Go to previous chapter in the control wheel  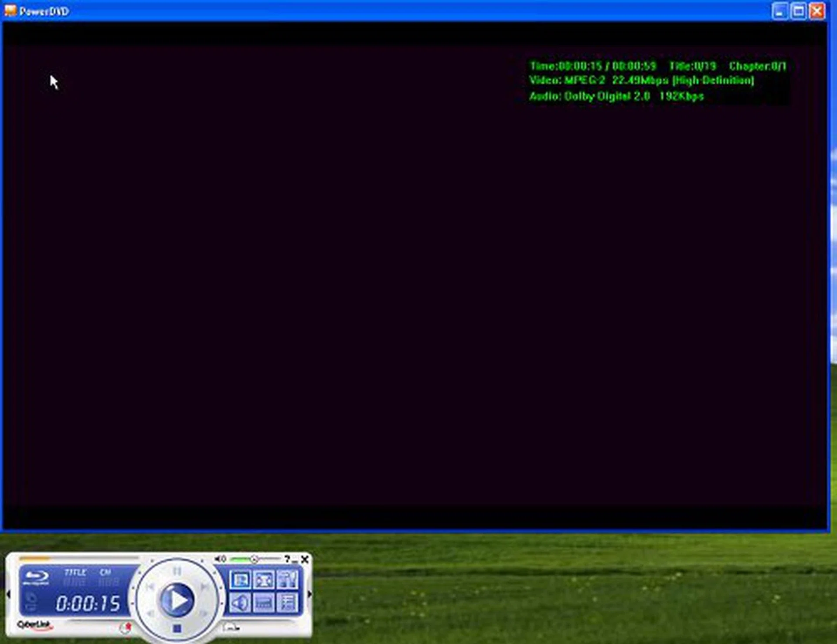[150, 587]
